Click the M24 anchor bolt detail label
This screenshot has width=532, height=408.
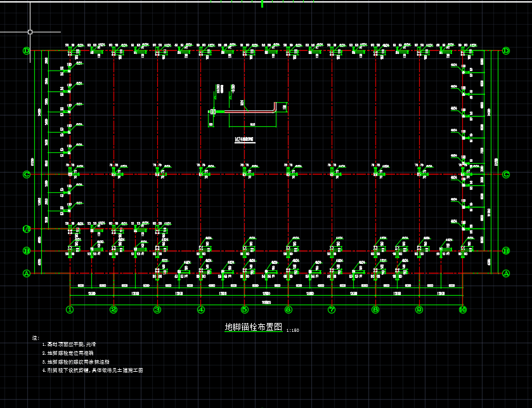click(244, 139)
